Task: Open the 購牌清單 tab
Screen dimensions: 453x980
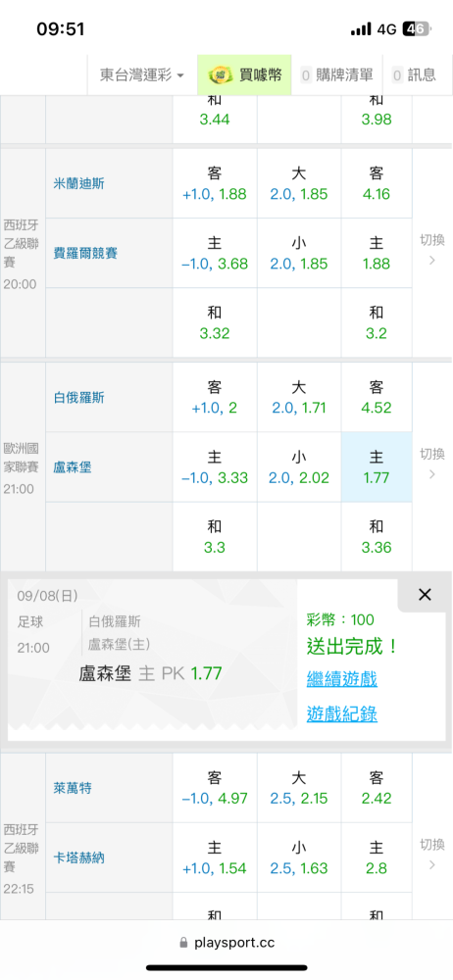Action: click(x=337, y=75)
